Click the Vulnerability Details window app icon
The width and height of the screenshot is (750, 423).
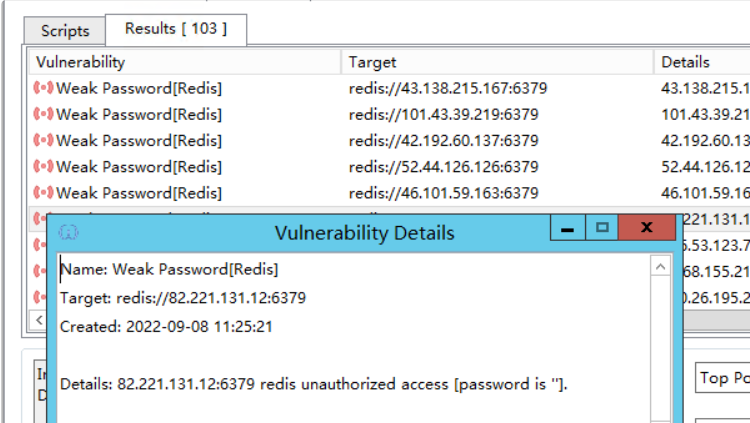pyautogui.click(x=68, y=233)
